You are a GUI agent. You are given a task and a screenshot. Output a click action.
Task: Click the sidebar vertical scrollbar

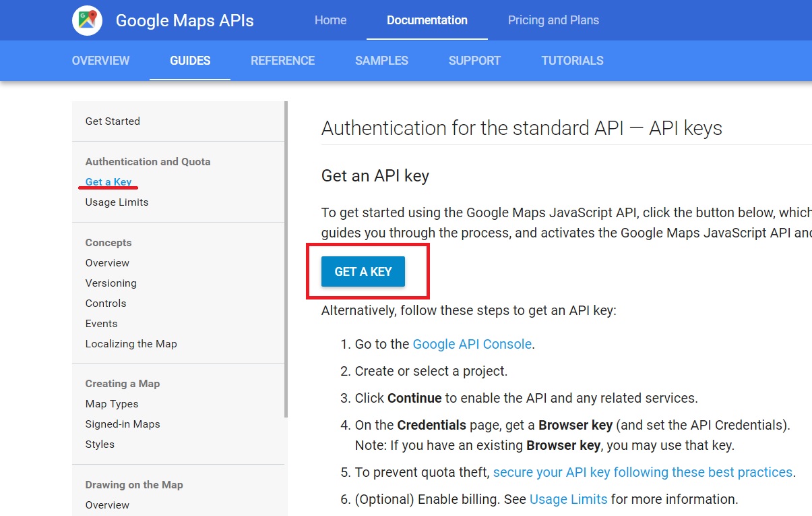click(x=286, y=256)
